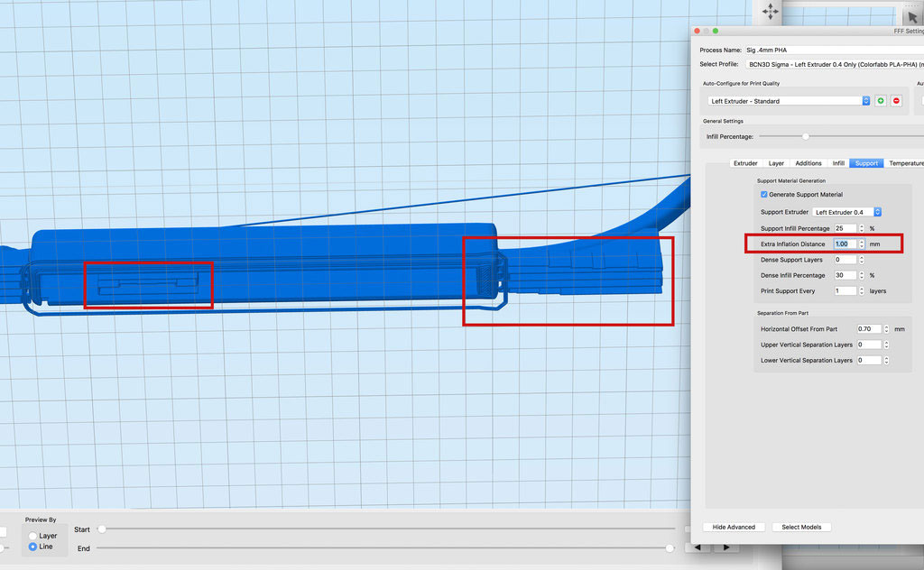Click green plus to add print quality

click(881, 101)
